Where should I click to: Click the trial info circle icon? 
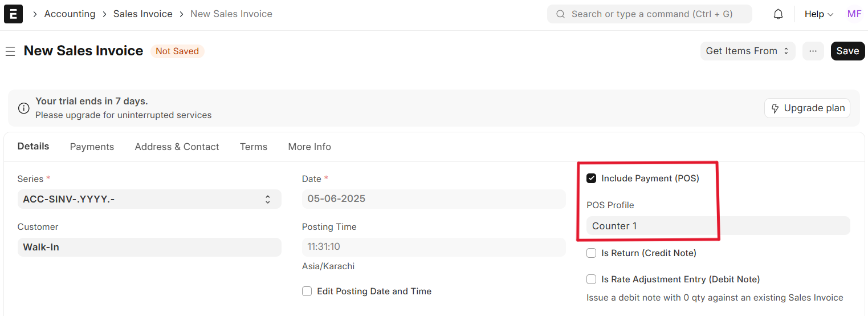pyautogui.click(x=24, y=108)
